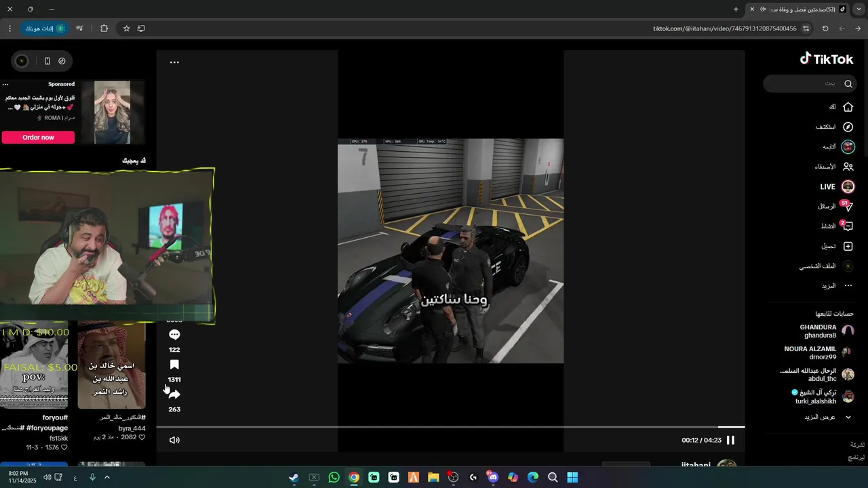Viewport: 868px width, 488px height.
Task: Open turki_alalshikh followed account
Action: [823, 396]
